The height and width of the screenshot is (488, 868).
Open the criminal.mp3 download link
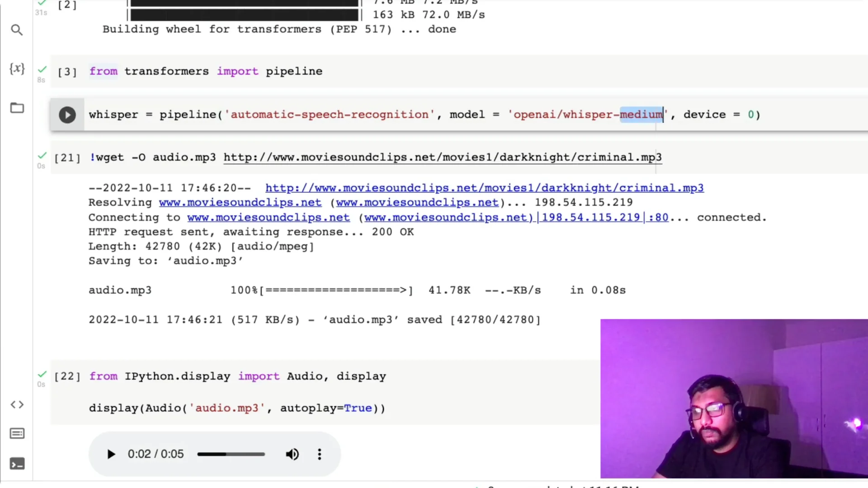point(484,188)
